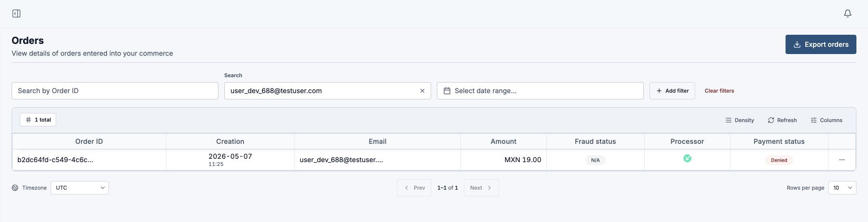Click the timezone globe icon
This screenshot has height=222, width=868.
15,188
